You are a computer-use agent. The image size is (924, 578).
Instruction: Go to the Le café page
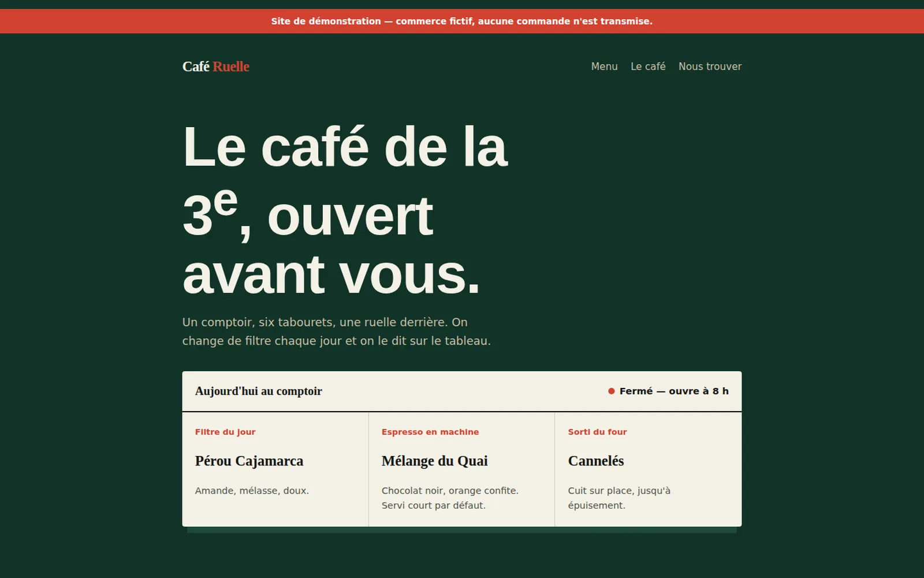tap(648, 66)
